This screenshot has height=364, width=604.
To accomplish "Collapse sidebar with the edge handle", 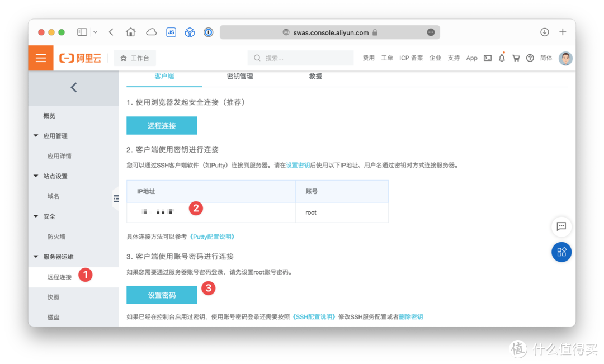I will pyautogui.click(x=116, y=198).
